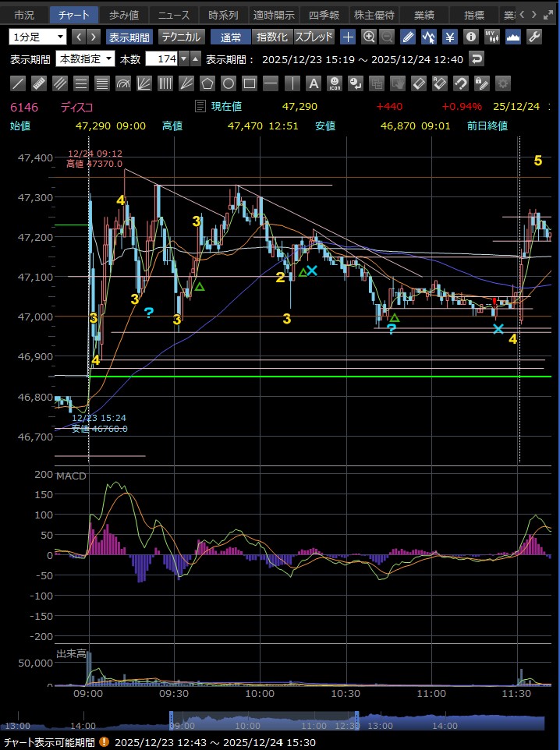
Task: Click the zoom in magnifier icon
Action: click(369, 37)
